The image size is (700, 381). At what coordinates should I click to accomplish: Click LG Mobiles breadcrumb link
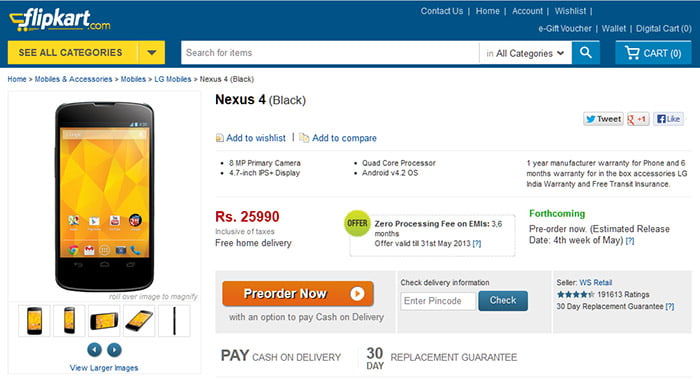tap(173, 79)
